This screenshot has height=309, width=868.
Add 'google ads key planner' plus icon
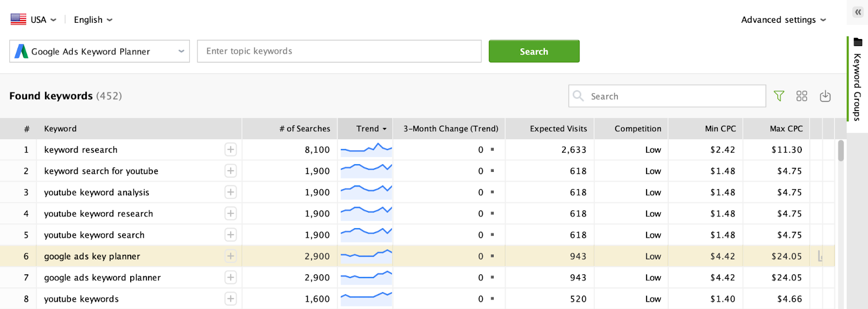tap(231, 256)
